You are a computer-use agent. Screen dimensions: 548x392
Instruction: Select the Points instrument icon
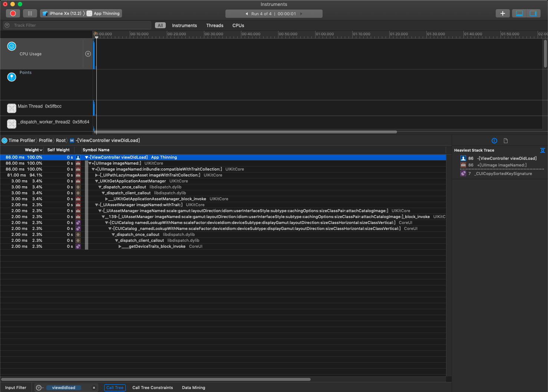click(x=12, y=77)
